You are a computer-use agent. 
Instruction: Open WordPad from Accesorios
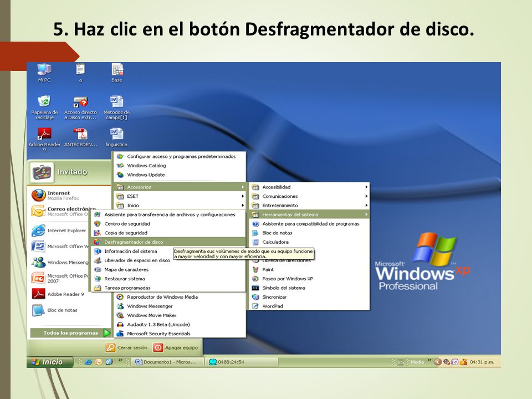(x=309, y=306)
